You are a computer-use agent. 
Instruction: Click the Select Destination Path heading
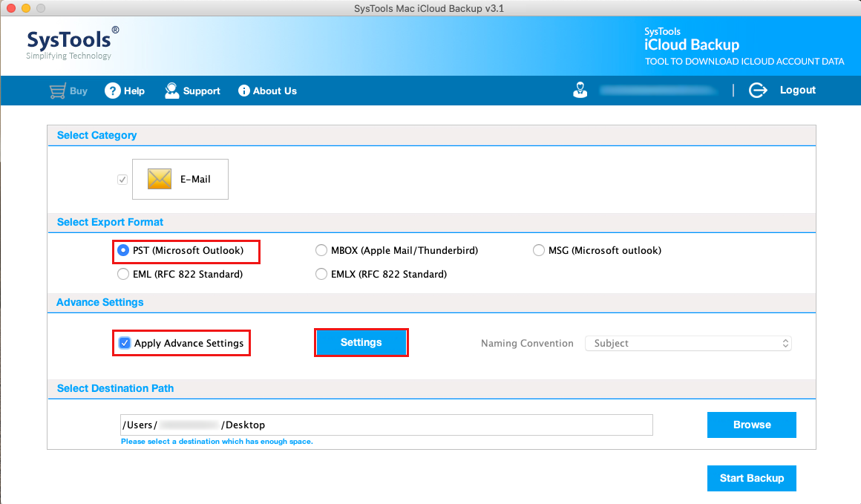click(x=115, y=389)
